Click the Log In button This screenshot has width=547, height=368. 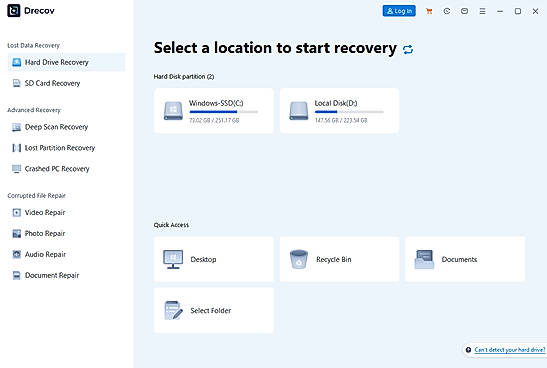pos(399,11)
